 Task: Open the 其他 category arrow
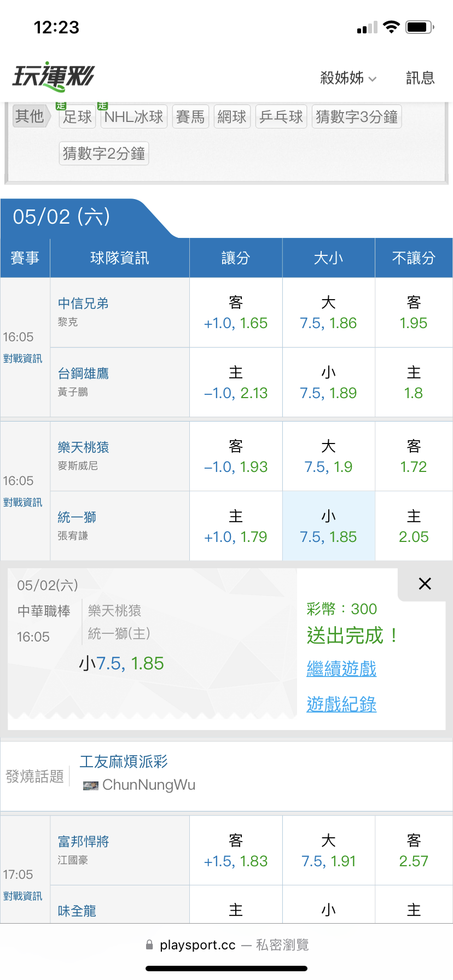pos(32,116)
